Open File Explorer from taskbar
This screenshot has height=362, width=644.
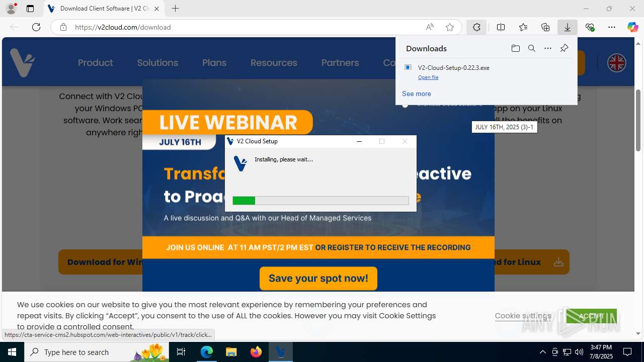231,352
